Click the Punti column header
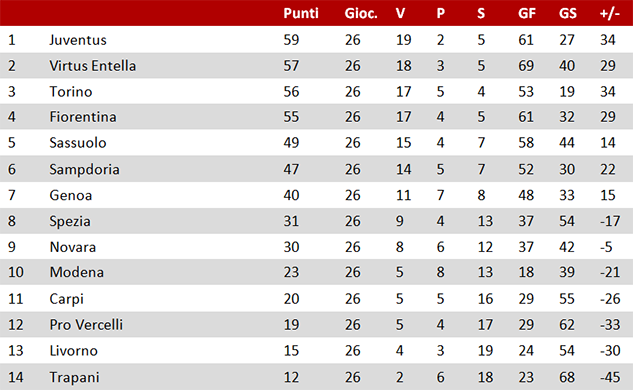Viewport: 633px width, 390px height. [301, 13]
